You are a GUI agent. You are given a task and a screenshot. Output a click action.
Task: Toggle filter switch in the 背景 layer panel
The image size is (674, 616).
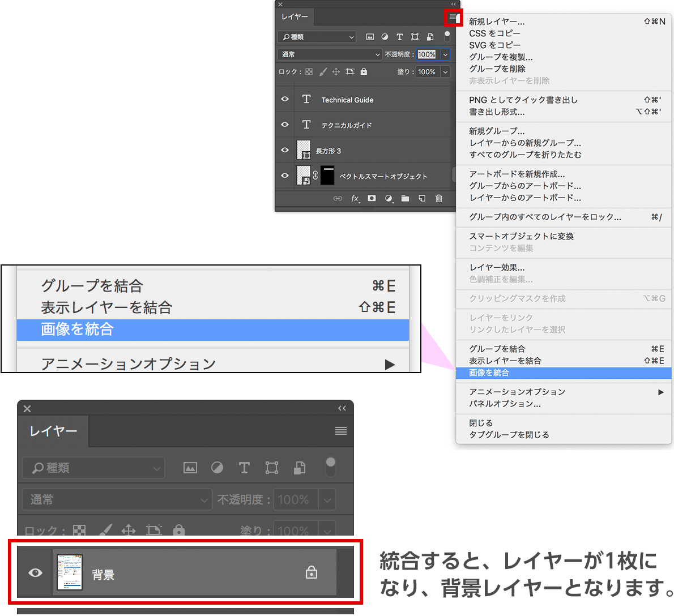330,467
